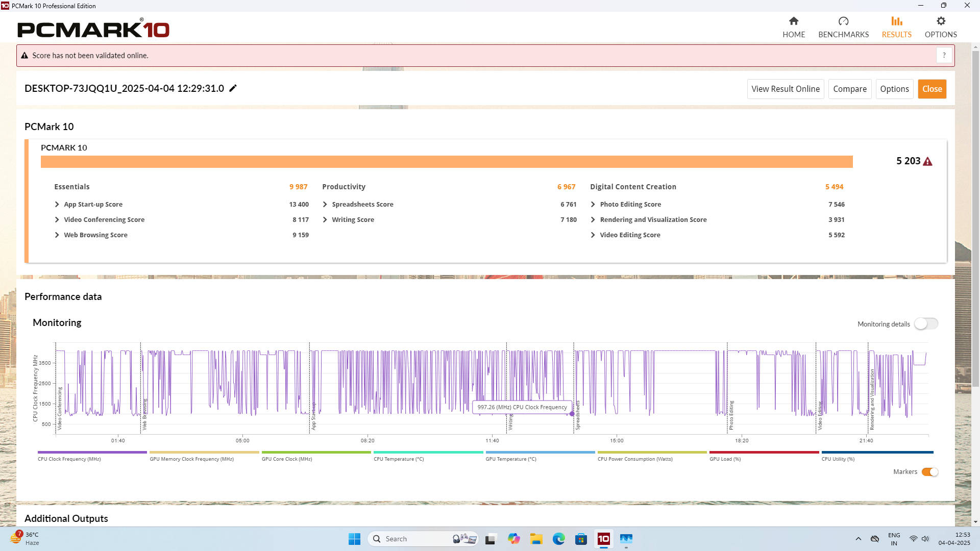Launch Copilot from the taskbar

click(513, 539)
